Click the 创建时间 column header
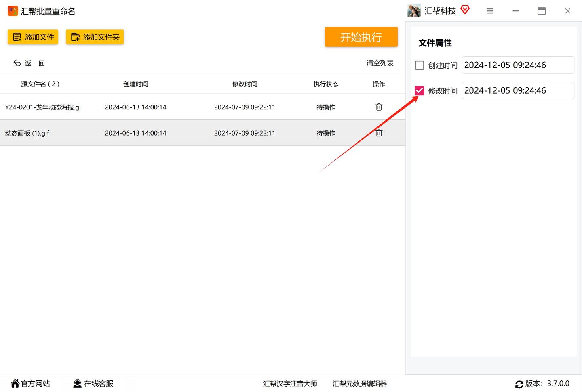This screenshot has height=392, width=582. pos(136,84)
